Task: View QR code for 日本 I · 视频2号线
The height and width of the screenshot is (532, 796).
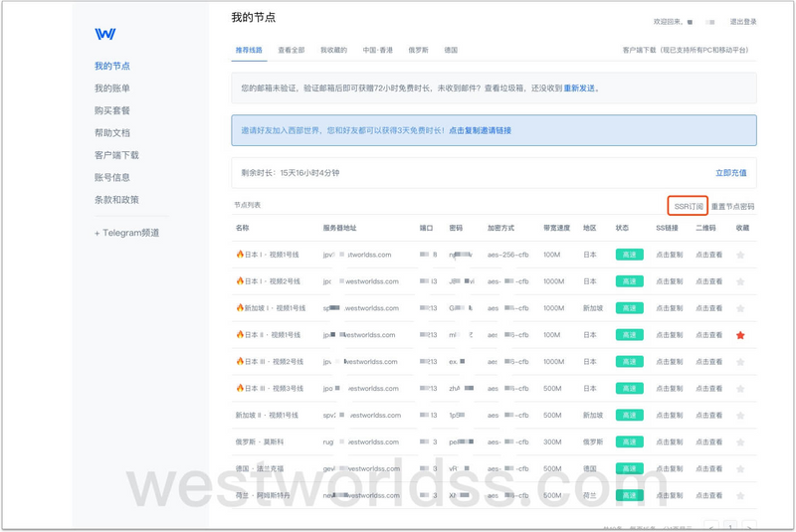Action: pos(708,281)
